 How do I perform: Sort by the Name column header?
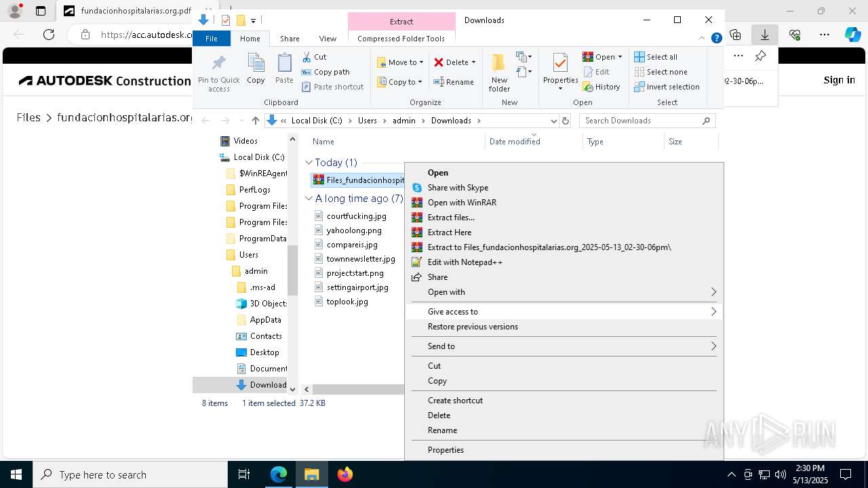[x=323, y=142]
